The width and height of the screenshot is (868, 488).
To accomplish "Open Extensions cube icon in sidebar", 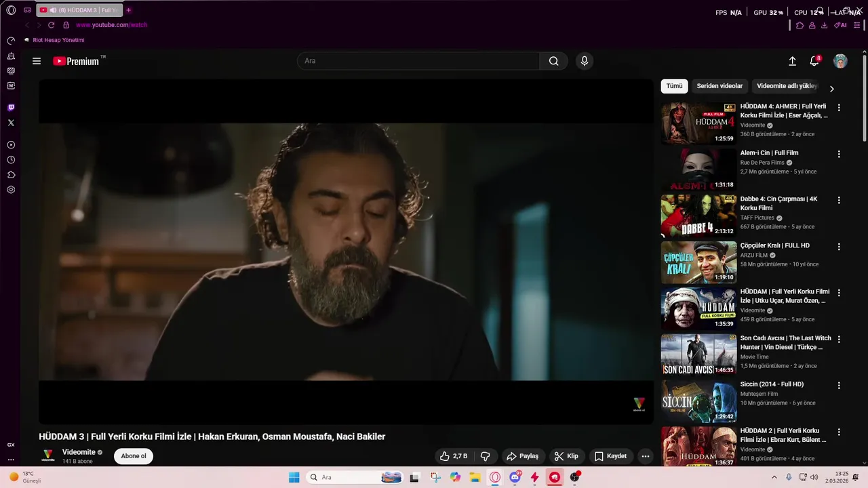I will [x=11, y=175].
